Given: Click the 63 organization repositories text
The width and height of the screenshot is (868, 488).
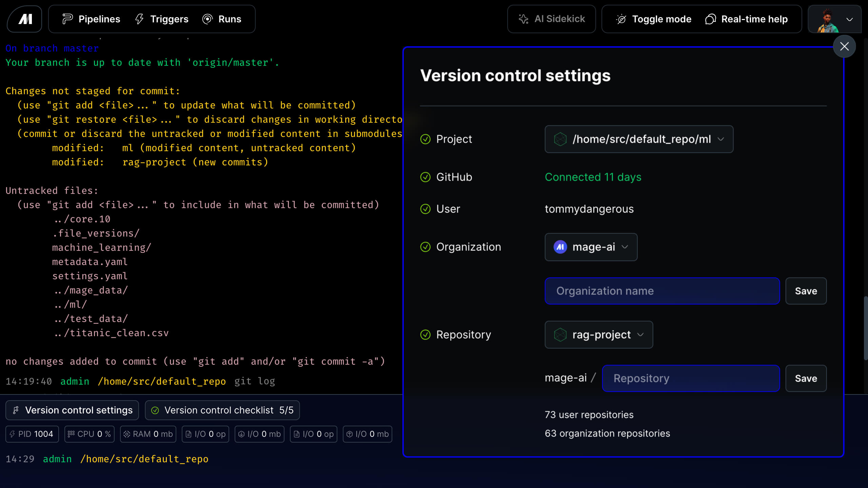Looking at the screenshot, I should point(607,433).
